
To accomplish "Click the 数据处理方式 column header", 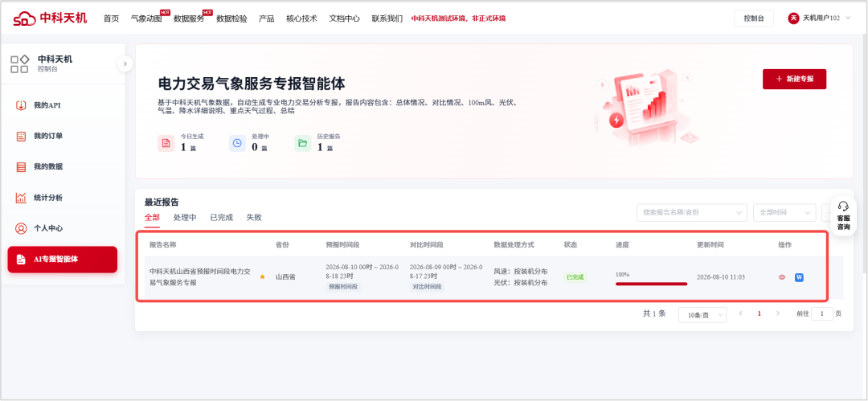I will 514,245.
